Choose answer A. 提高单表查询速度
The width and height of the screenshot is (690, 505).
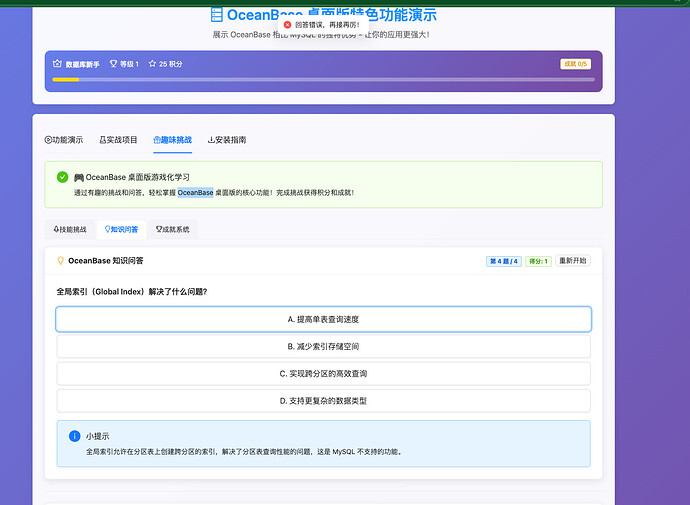click(x=323, y=319)
